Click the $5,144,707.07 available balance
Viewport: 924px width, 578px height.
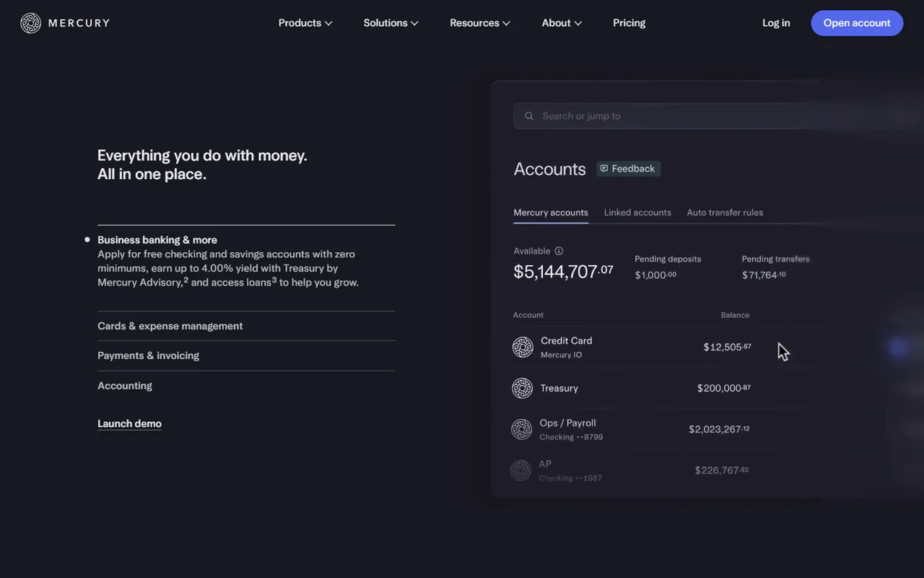click(563, 272)
